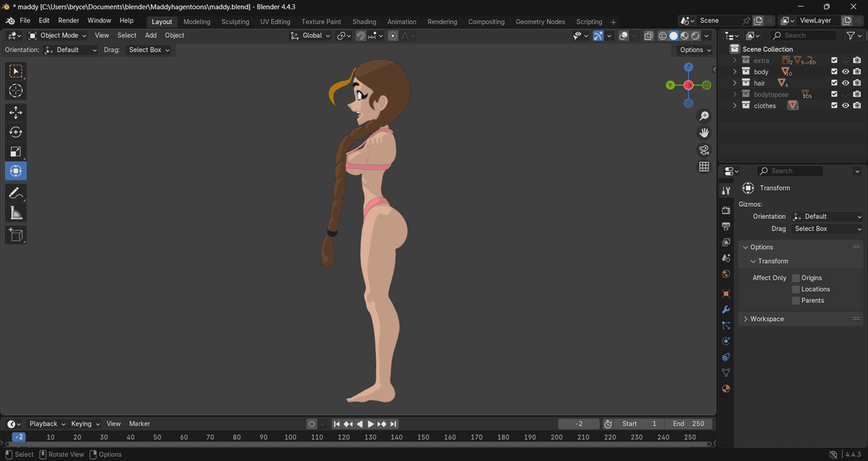Open the Shading workspace tab
This screenshot has width=868, height=461.
[364, 22]
